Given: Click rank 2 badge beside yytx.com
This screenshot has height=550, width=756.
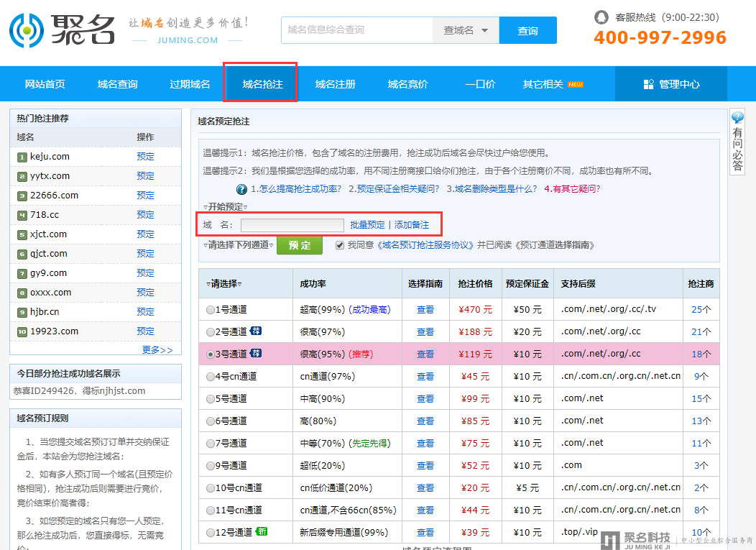Looking at the screenshot, I should coord(22,177).
